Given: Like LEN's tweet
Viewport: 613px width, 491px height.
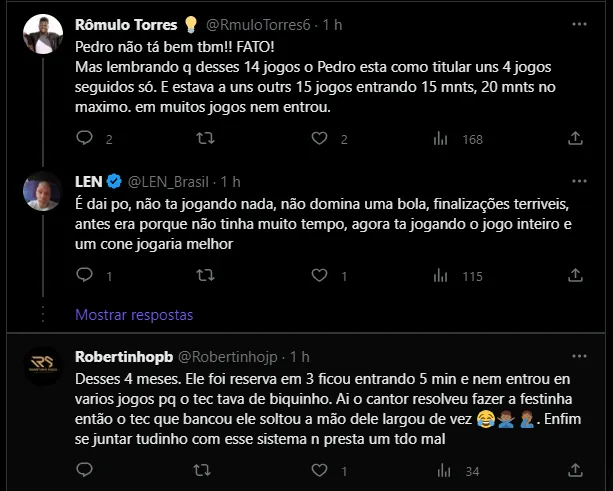Looking at the screenshot, I should pyautogui.click(x=326, y=276).
